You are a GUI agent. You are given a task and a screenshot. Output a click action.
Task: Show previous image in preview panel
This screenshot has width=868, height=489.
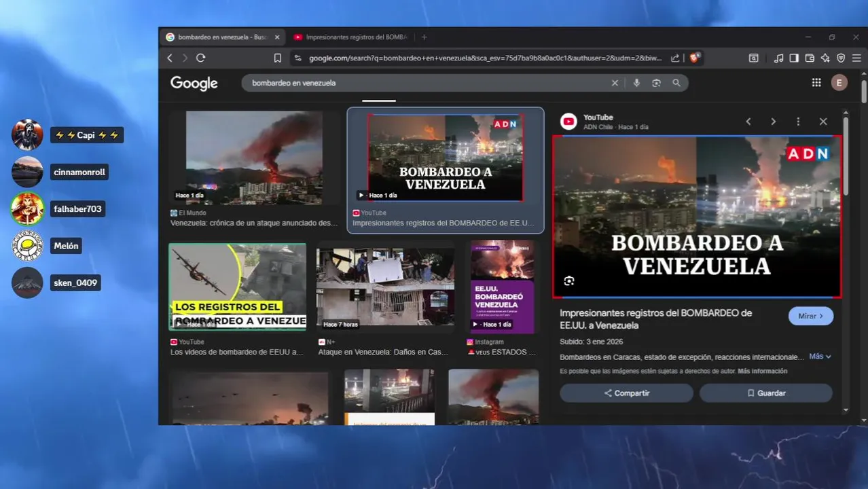pyautogui.click(x=748, y=122)
